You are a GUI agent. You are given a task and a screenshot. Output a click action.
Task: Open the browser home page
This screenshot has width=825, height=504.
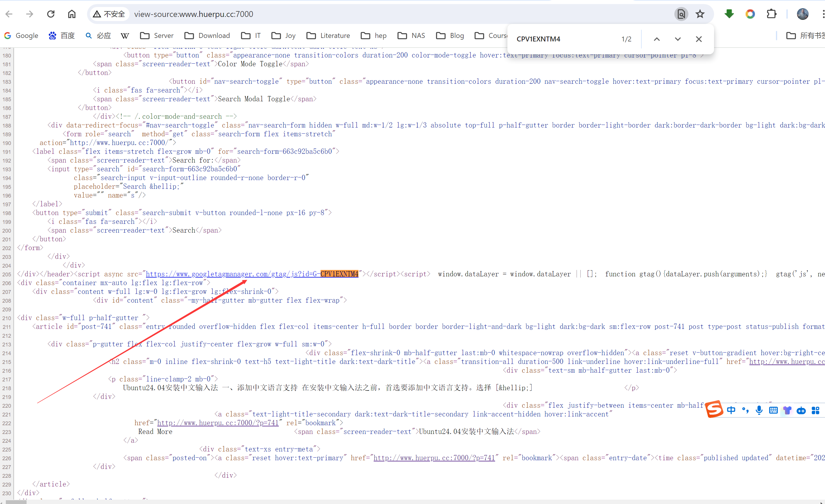pos(72,14)
